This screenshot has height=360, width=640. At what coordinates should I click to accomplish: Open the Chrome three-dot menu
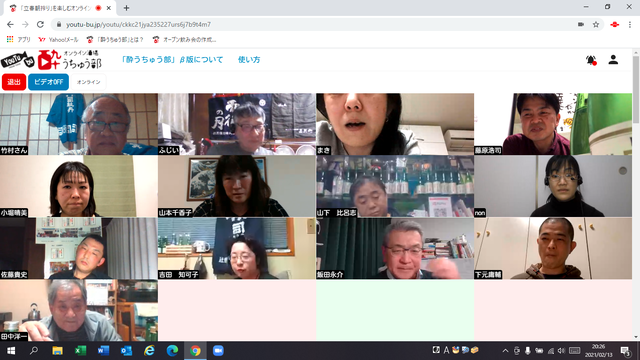pos(630,24)
